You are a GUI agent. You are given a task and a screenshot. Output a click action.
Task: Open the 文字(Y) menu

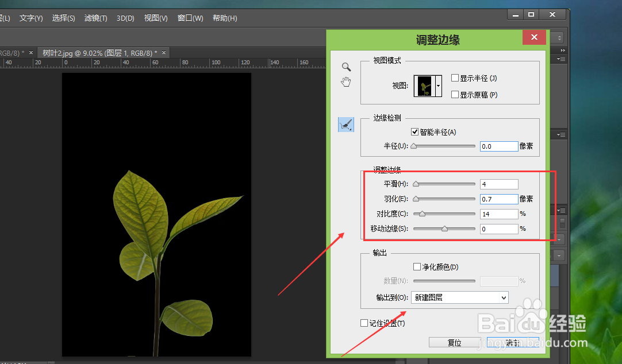click(31, 18)
